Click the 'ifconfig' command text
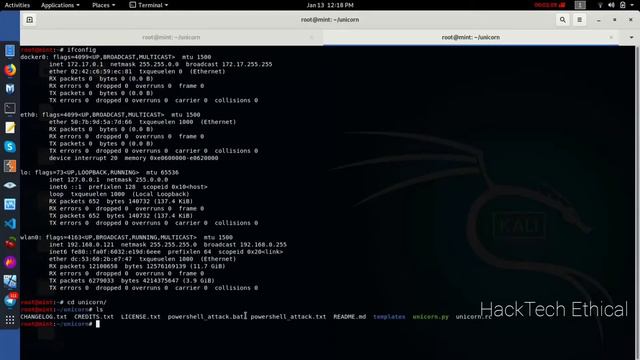This screenshot has height=360, width=640. (81, 50)
